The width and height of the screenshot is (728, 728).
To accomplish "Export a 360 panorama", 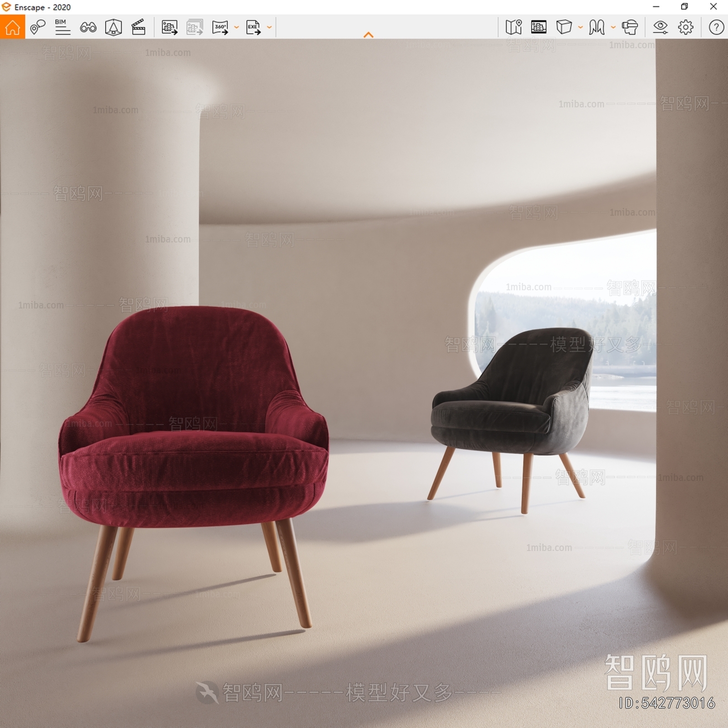I will point(221,27).
